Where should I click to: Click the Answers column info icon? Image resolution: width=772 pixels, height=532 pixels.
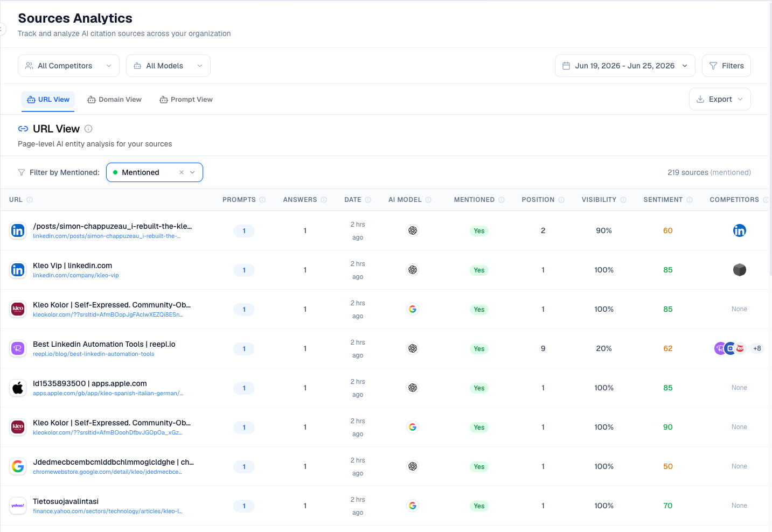tap(324, 200)
